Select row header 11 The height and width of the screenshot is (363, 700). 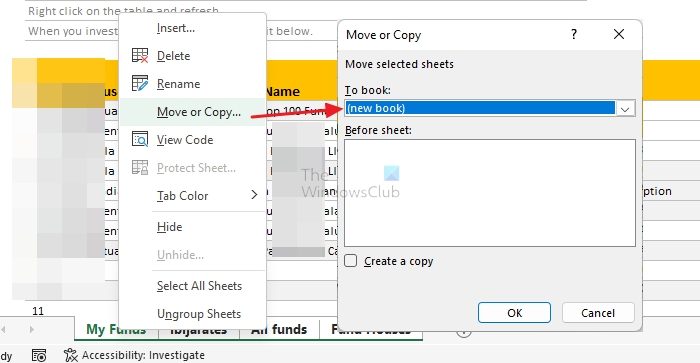click(38, 311)
